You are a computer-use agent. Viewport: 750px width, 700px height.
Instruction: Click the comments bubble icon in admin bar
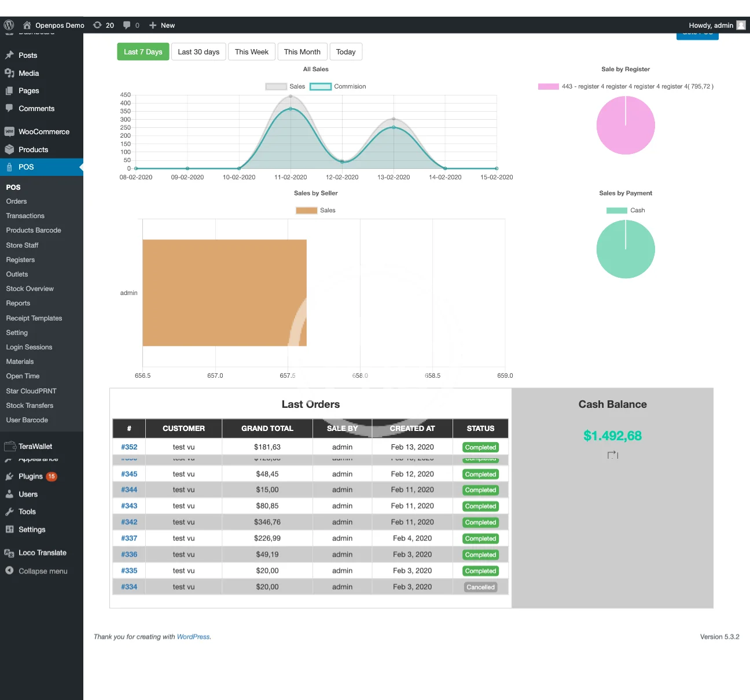point(127,25)
